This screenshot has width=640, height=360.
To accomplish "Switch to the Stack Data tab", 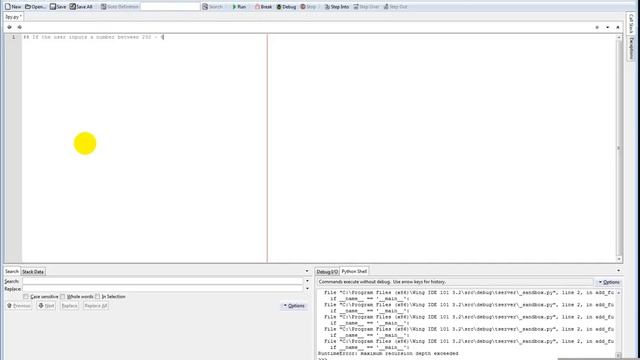I will (33, 271).
